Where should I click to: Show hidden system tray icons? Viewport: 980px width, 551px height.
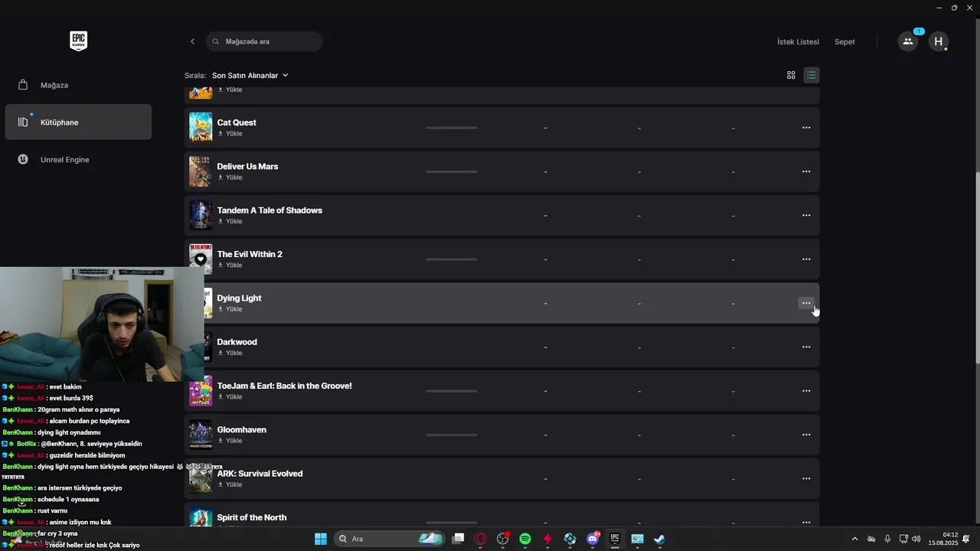(x=855, y=539)
